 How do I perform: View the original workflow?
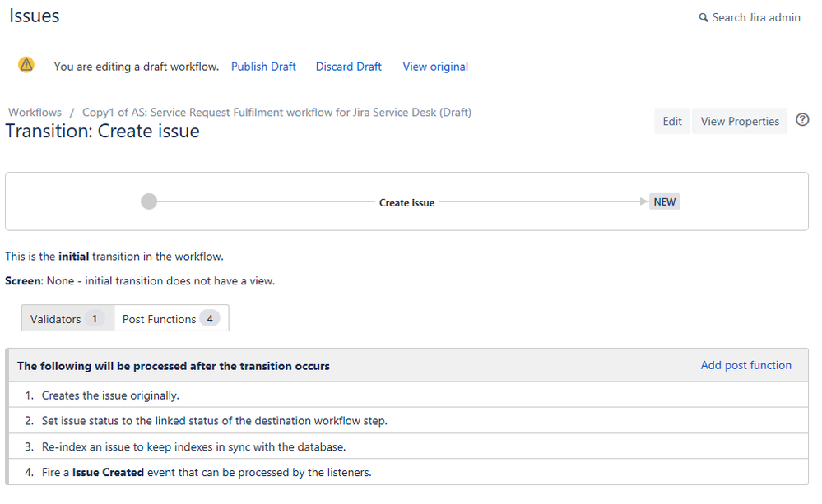click(434, 66)
